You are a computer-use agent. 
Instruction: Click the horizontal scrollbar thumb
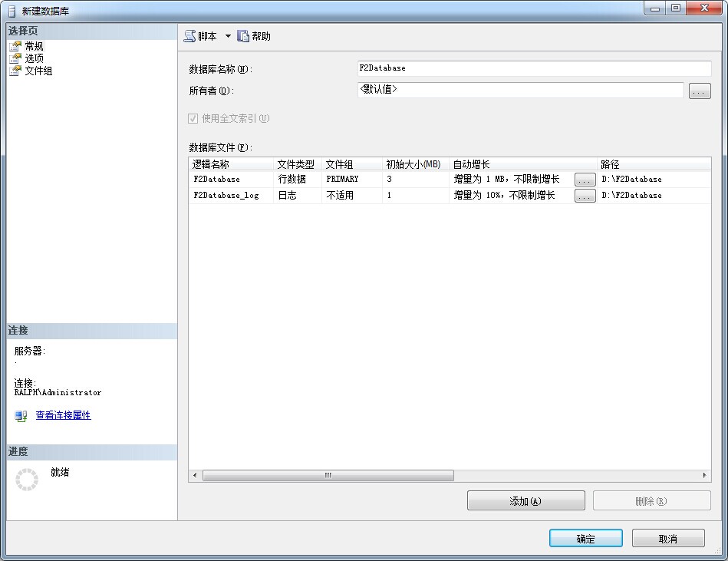[x=328, y=476]
